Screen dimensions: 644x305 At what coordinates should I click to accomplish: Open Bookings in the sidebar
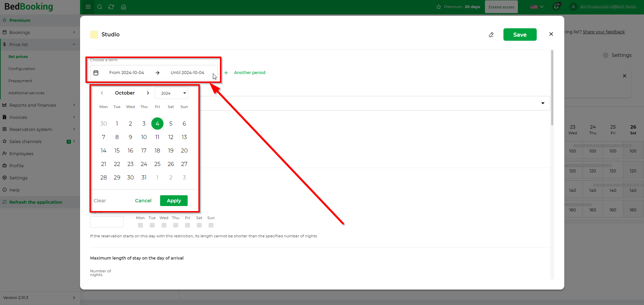point(40,32)
